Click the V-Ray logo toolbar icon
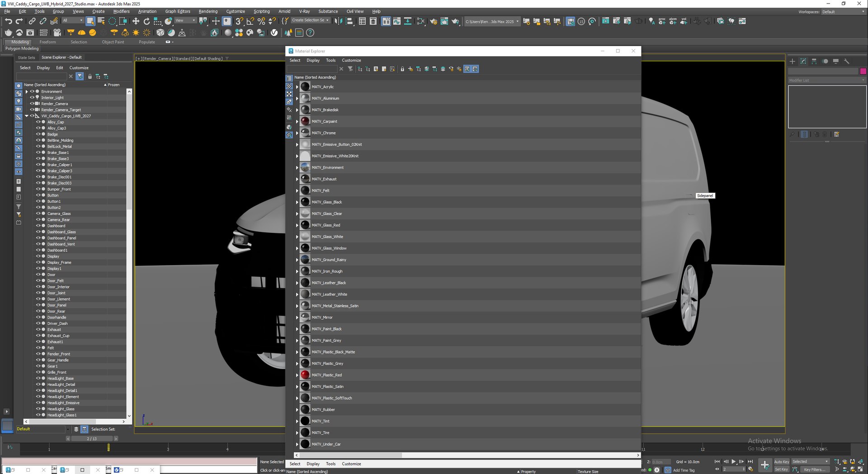 tap(274, 33)
